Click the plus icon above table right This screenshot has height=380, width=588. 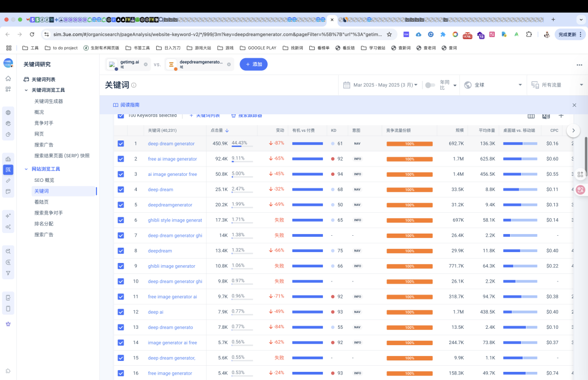pyautogui.click(x=561, y=115)
